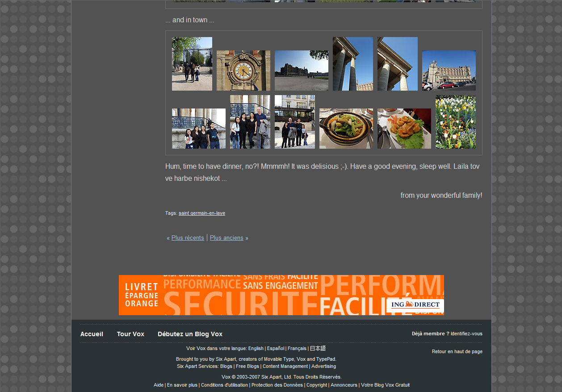Go to Plus anciens posts
This screenshot has width=562, height=392.
(x=226, y=238)
